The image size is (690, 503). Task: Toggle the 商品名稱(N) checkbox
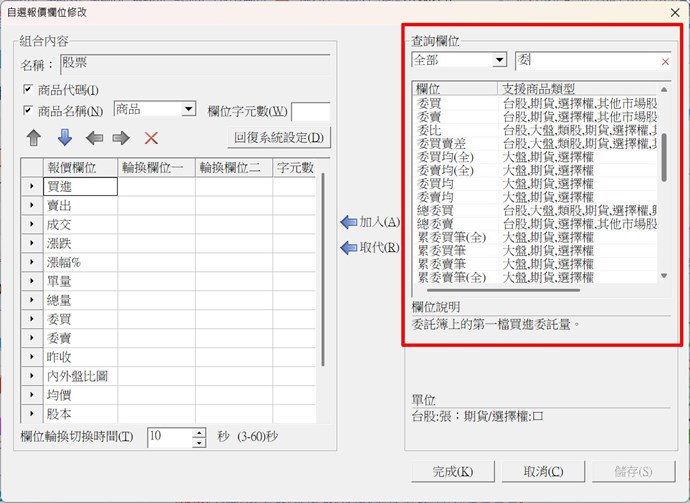pyautogui.click(x=28, y=110)
